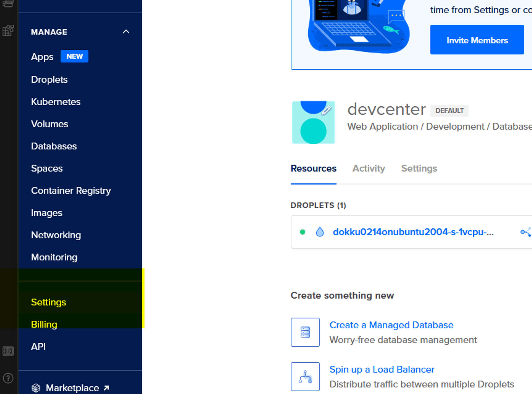Click the Spaces icon in sidebar

pyautogui.click(x=46, y=168)
